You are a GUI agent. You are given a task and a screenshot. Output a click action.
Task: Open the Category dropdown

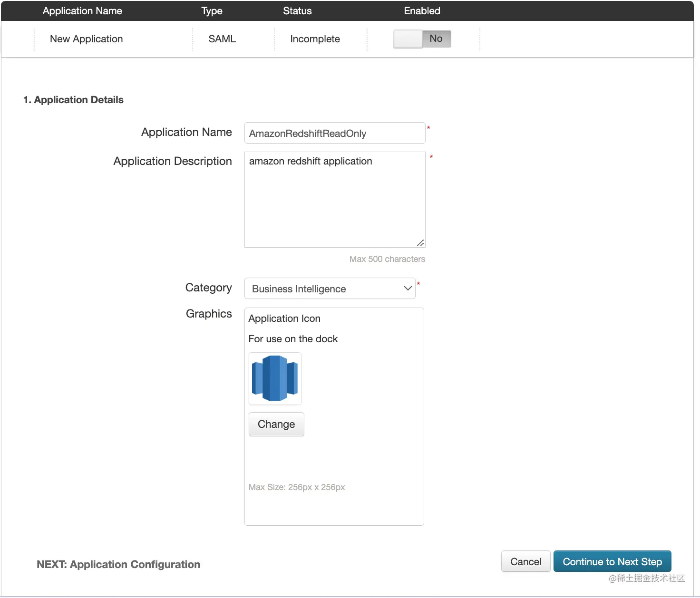point(329,289)
